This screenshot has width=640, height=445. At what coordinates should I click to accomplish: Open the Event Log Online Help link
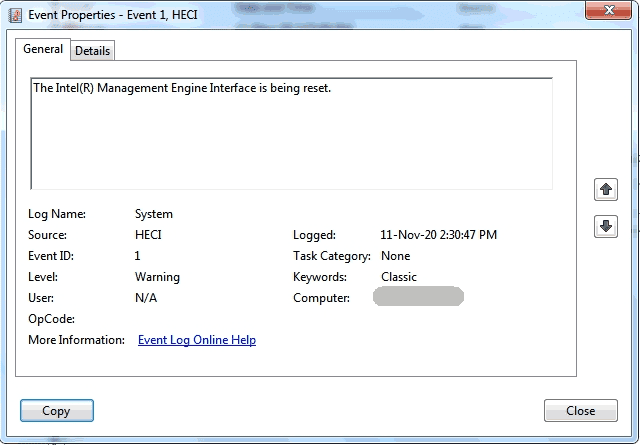coord(196,340)
